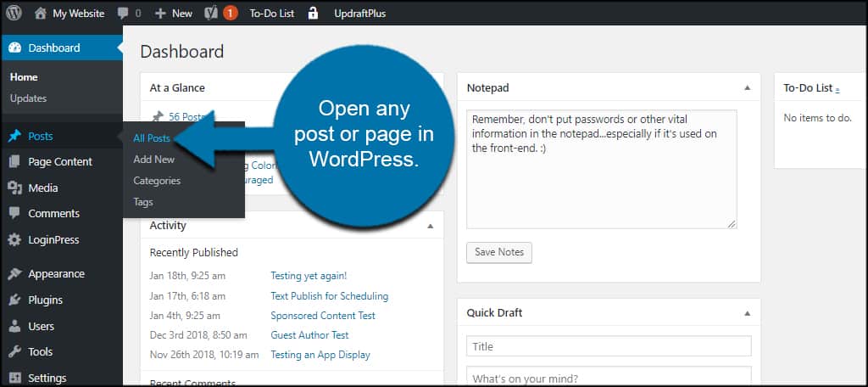Click the 'What's on your mind?' field
The height and width of the screenshot is (387, 868).
coord(609,377)
